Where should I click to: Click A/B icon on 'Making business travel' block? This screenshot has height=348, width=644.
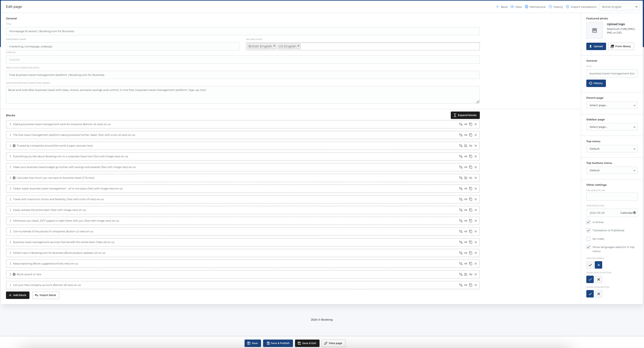coord(460,124)
